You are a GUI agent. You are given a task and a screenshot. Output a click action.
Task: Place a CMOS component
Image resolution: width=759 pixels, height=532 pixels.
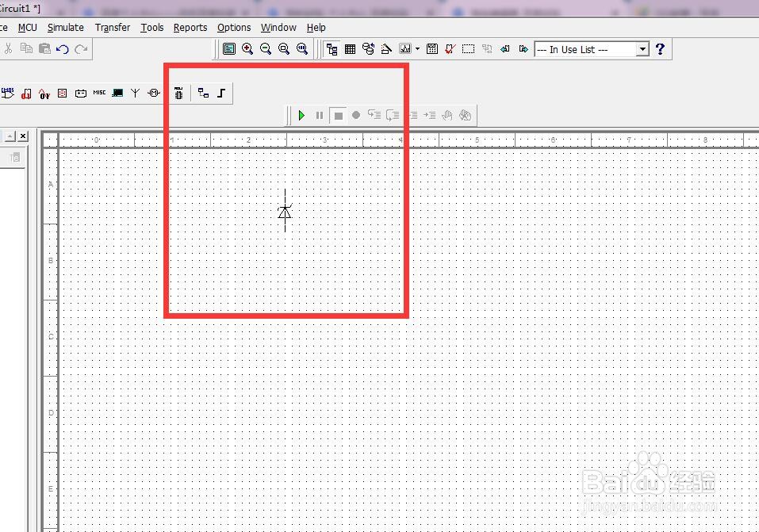coord(8,93)
